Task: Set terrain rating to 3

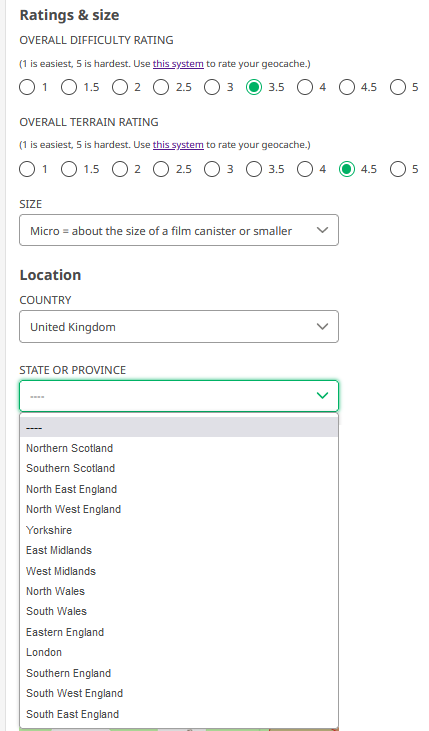Action: pyautogui.click(x=212, y=169)
